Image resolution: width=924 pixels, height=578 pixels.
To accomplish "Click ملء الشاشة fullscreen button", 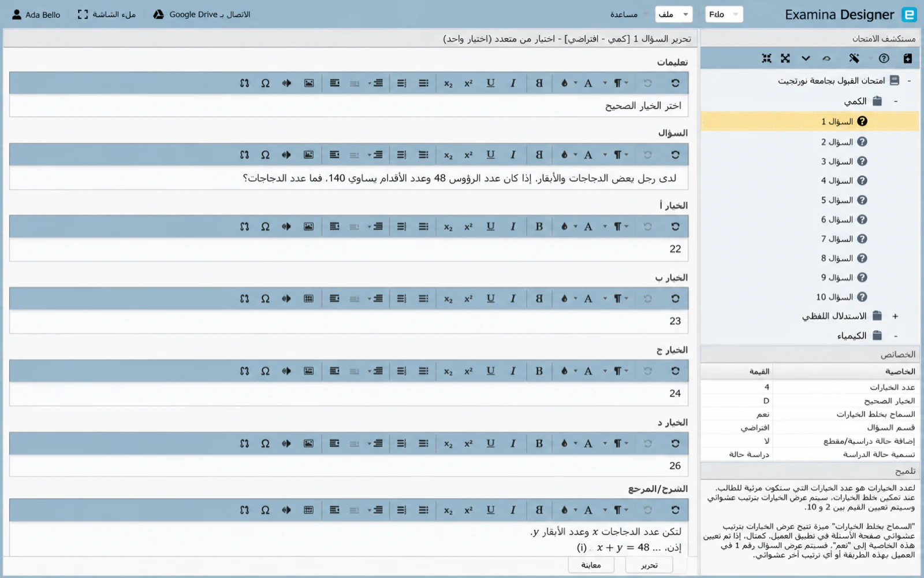I will coord(107,14).
